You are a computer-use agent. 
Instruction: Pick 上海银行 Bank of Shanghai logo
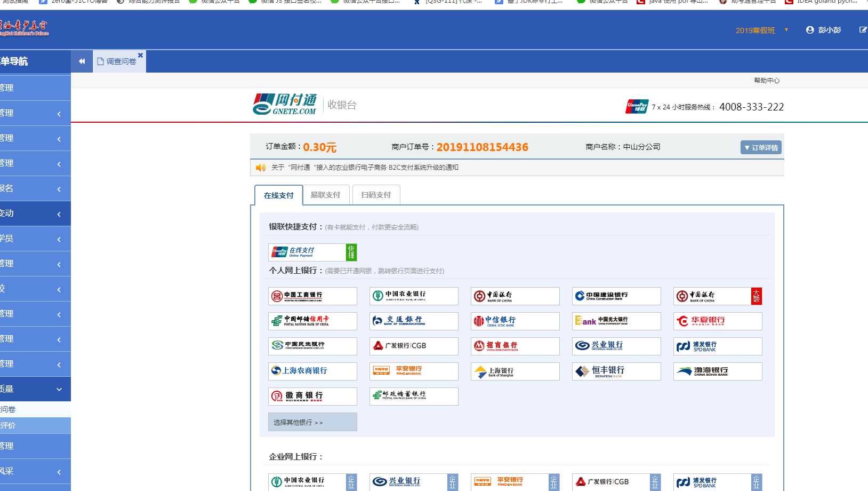515,371
